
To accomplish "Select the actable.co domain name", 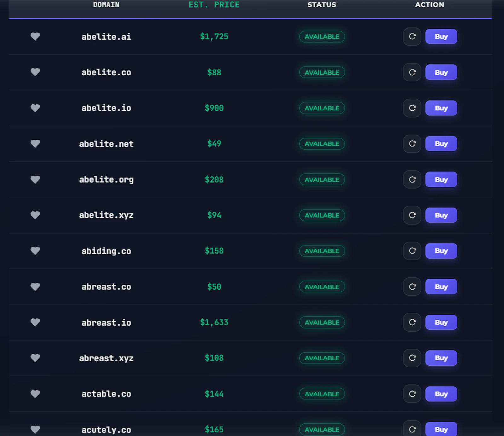I will coord(106,394).
